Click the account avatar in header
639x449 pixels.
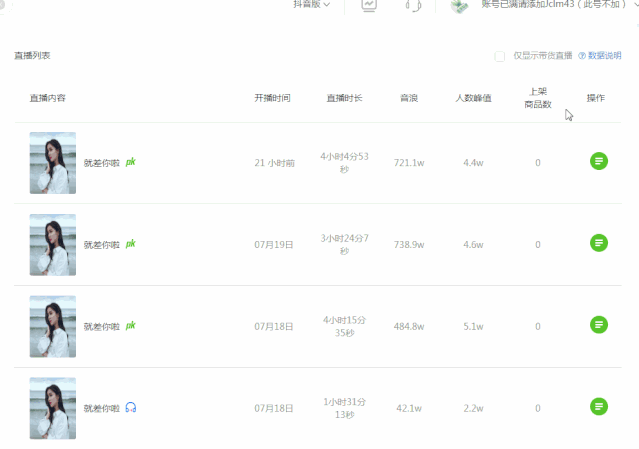click(x=459, y=6)
